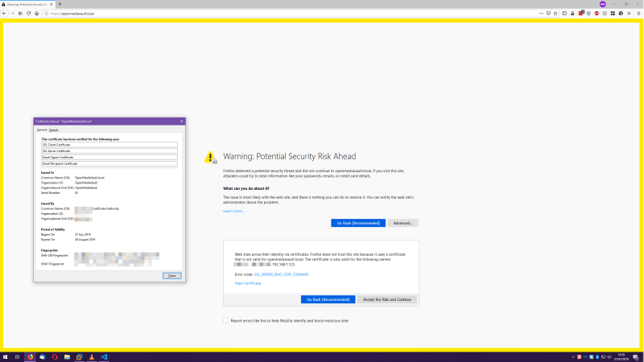Image resolution: width=644 pixels, height=362 pixels.
Task: Go to browser Home page icon
Action: click(36, 14)
